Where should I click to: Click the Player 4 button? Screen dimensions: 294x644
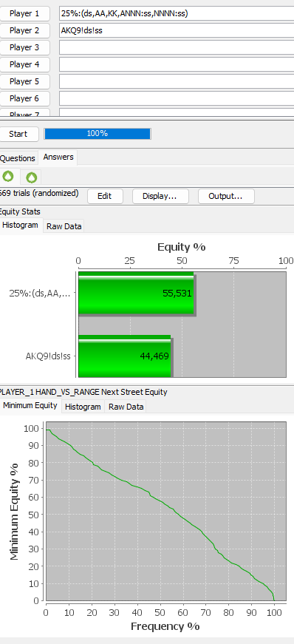click(24, 64)
